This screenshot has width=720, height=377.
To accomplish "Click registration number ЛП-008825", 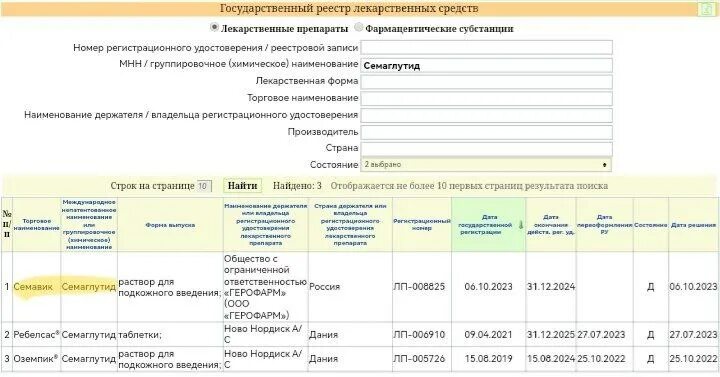I will click(x=419, y=287).
